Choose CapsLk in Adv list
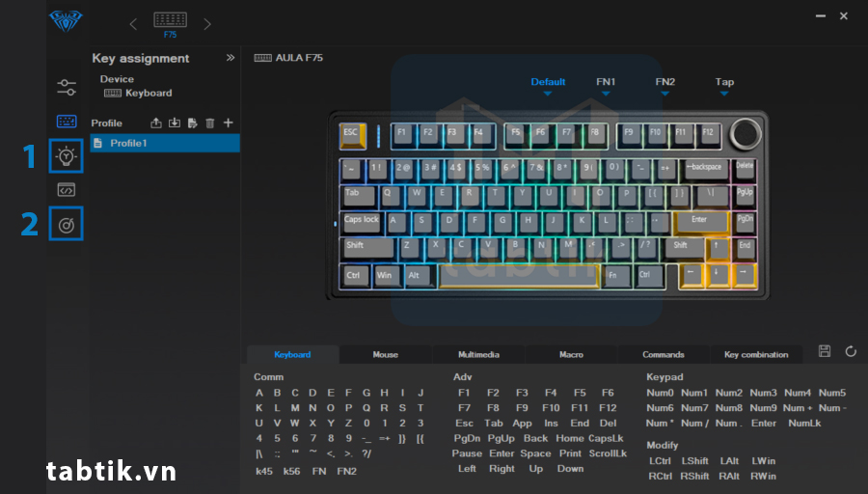Viewport: 868px width, 494px height. pos(606,438)
